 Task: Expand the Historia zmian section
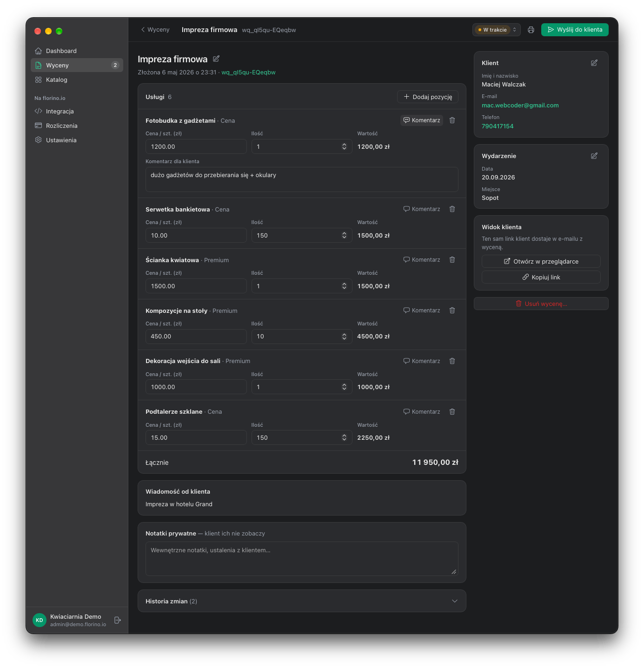click(x=302, y=601)
